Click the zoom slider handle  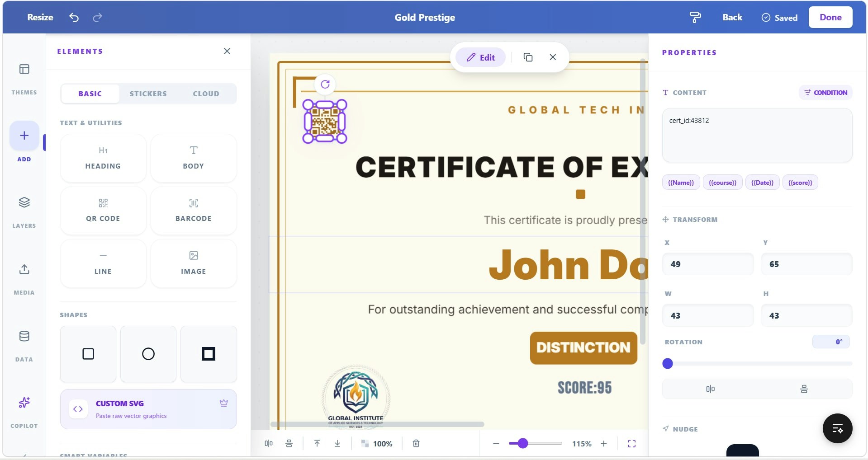tap(523, 443)
